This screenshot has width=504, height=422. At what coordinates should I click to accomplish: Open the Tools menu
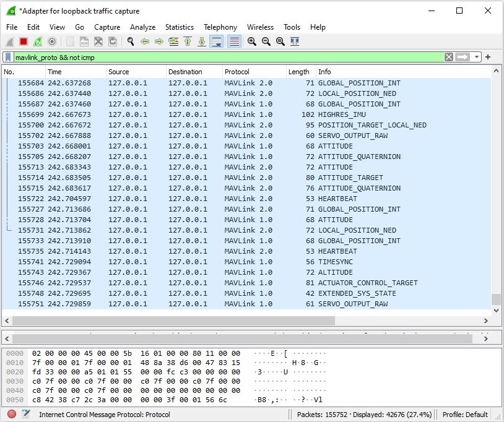(x=292, y=27)
